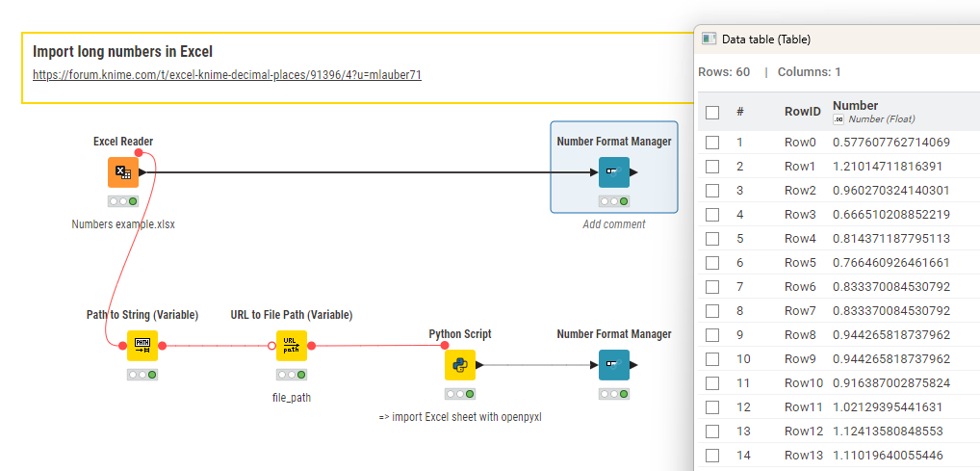Click the Numbers example.xlsx node label
Screen dimensions: 980x471
click(122, 224)
